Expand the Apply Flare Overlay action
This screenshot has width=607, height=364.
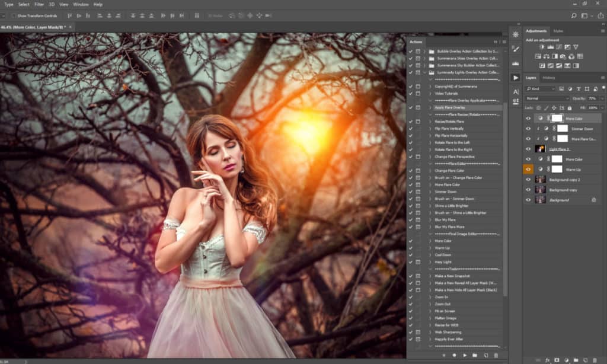pyautogui.click(x=430, y=107)
